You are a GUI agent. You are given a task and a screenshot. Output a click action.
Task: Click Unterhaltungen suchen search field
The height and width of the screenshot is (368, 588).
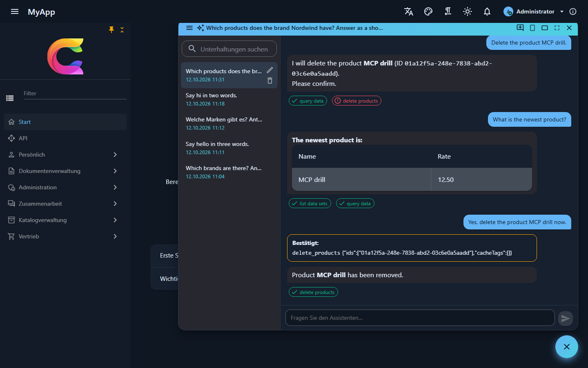pos(229,49)
